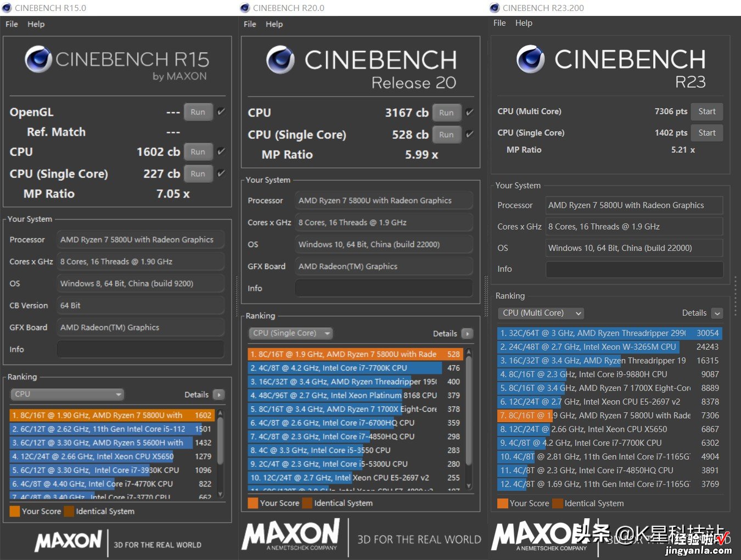Click the Identical System swatch in R20
This screenshot has height=560, width=741.
point(307,503)
